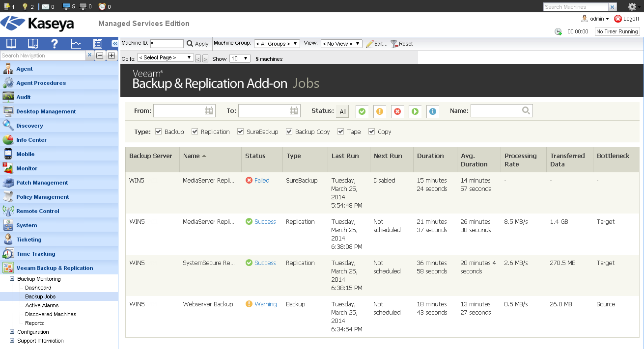This screenshot has width=644, height=349.
Task: Filter jobs by Running status icon
Action: [x=415, y=111]
